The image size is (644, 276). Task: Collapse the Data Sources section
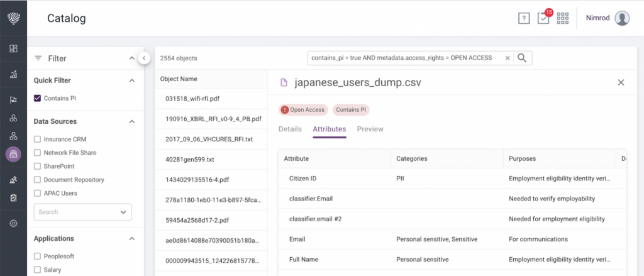[131, 121]
